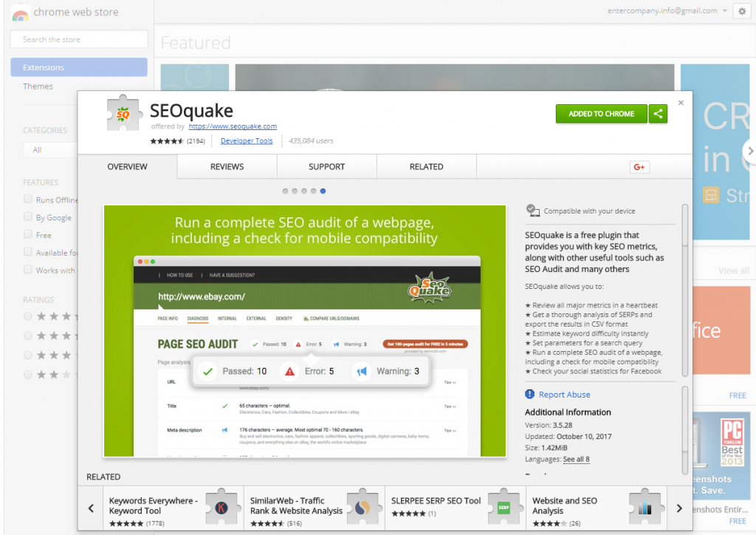Select Themes in the sidebar
Image resolution: width=756 pixels, height=535 pixels.
(38, 86)
